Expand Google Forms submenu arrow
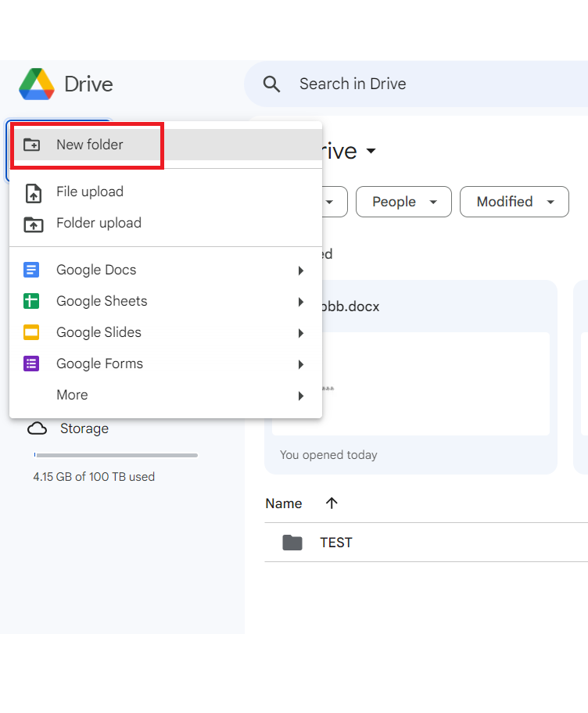588x713 pixels. (300, 364)
